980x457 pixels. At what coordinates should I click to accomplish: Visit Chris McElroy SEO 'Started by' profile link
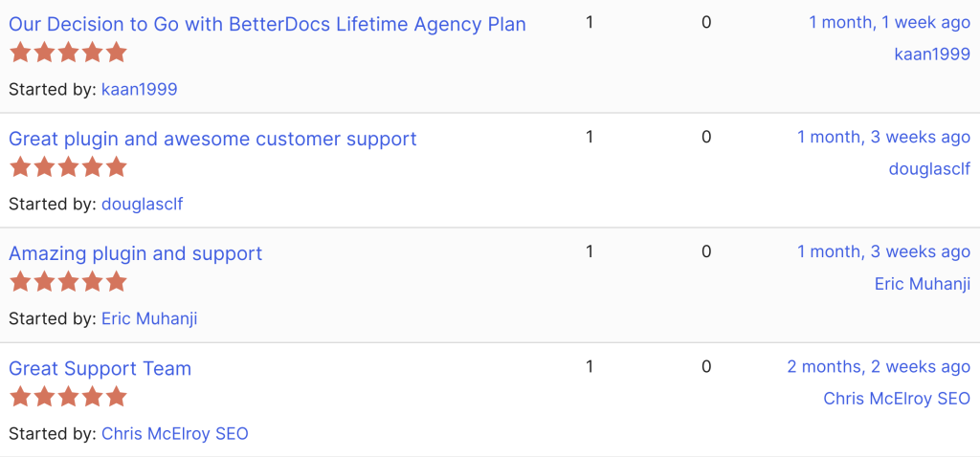click(174, 433)
